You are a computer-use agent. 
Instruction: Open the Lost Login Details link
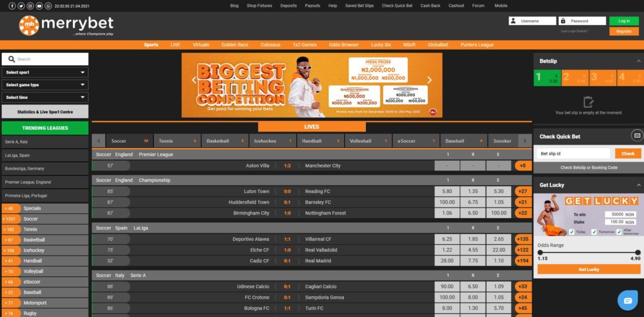click(x=574, y=31)
